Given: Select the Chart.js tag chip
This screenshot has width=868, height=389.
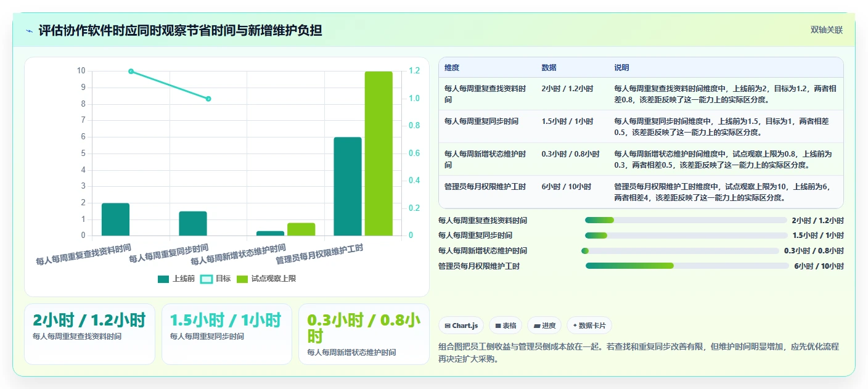Looking at the screenshot, I should [461, 326].
